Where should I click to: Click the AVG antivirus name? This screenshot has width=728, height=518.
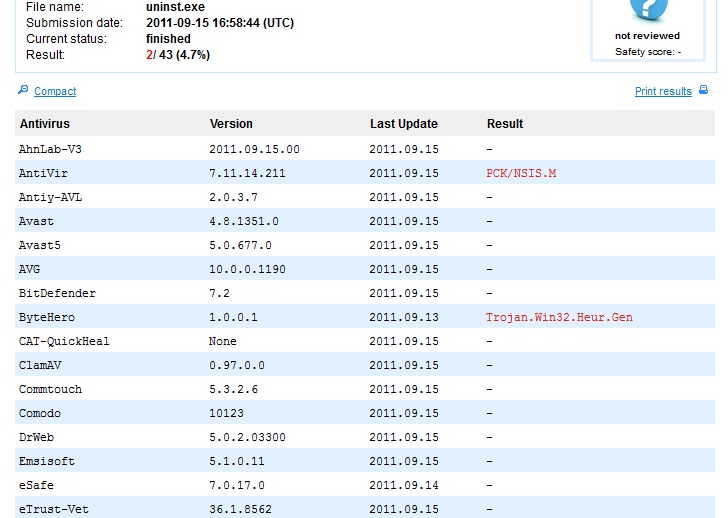click(x=29, y=269)
